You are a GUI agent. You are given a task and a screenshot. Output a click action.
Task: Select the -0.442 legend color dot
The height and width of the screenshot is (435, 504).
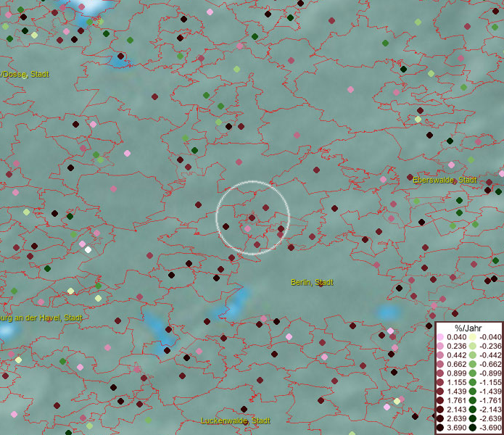tap(473, 355)
